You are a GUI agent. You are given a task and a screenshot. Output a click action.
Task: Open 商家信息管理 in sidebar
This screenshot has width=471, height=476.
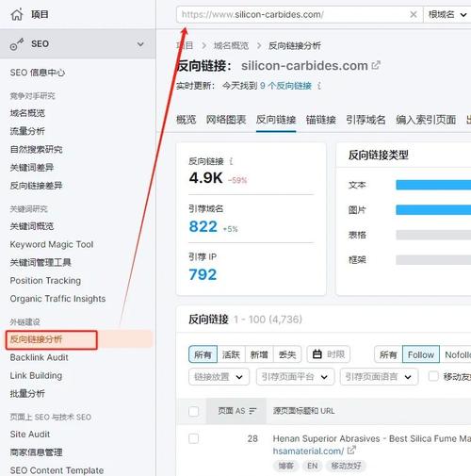pyautogui.click(x=36, y=452)
